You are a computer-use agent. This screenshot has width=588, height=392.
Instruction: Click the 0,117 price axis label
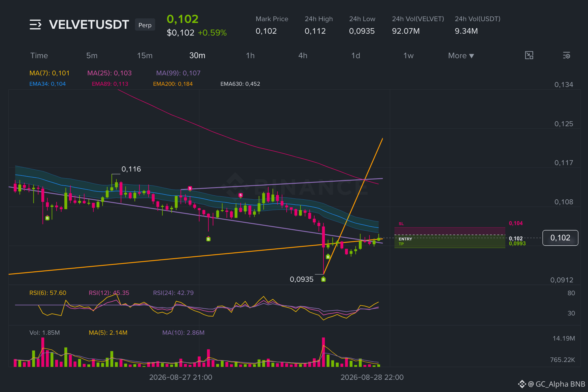(x=563, y=163)
